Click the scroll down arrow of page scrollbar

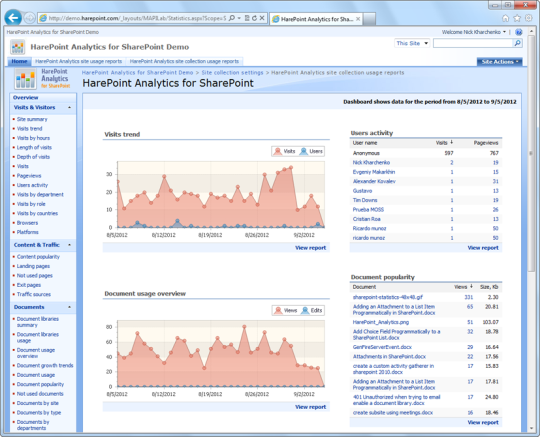point(531,429)
